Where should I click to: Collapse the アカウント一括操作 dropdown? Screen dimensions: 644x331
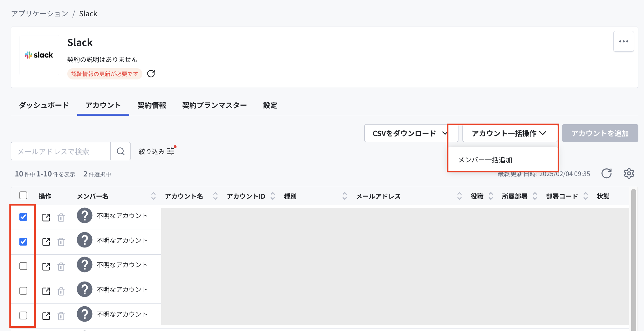510,133
